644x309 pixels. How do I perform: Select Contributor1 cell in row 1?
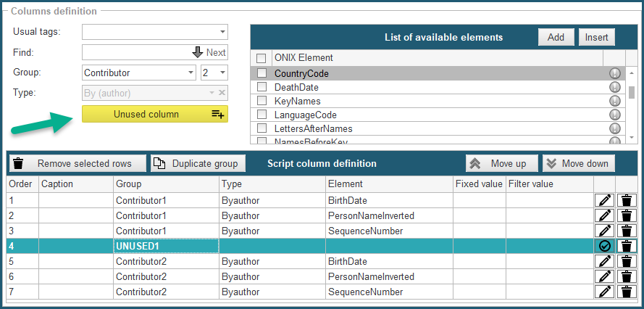(166, 200)
